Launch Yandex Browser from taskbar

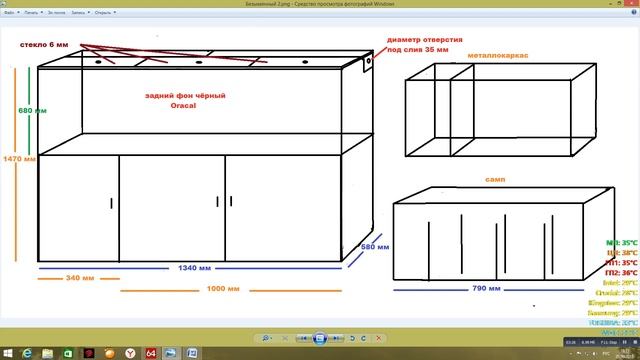(x=130, y=353)
